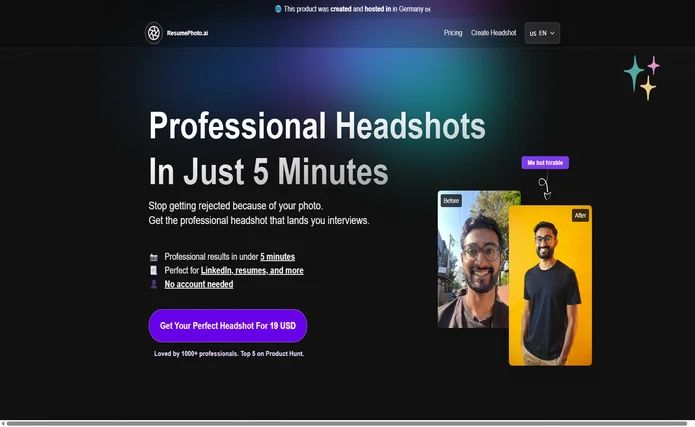This screenshot has height=427, width=695.
Task: Click the ResumePhoto.ai brand name text
Action: 187,33
